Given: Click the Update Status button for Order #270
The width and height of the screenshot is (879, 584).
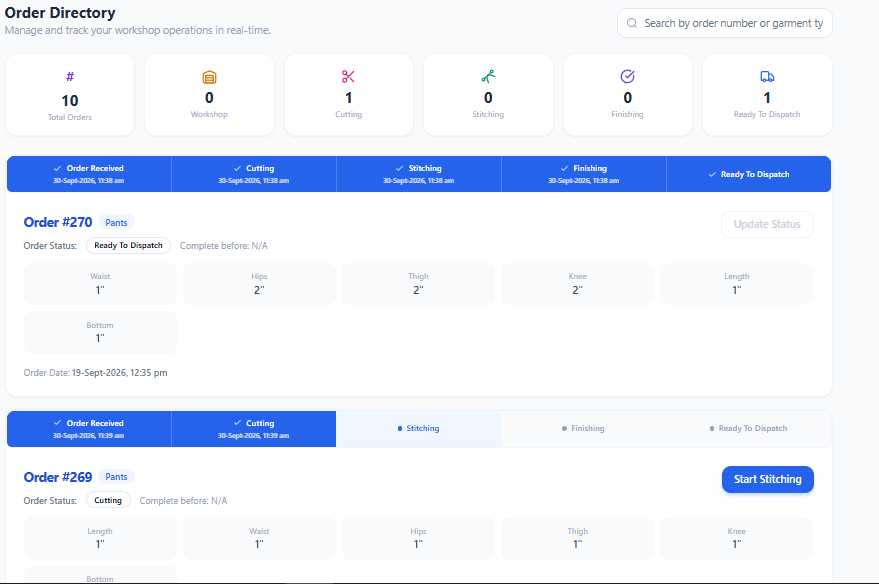Looking at the screenshot, I should point(767,224).
